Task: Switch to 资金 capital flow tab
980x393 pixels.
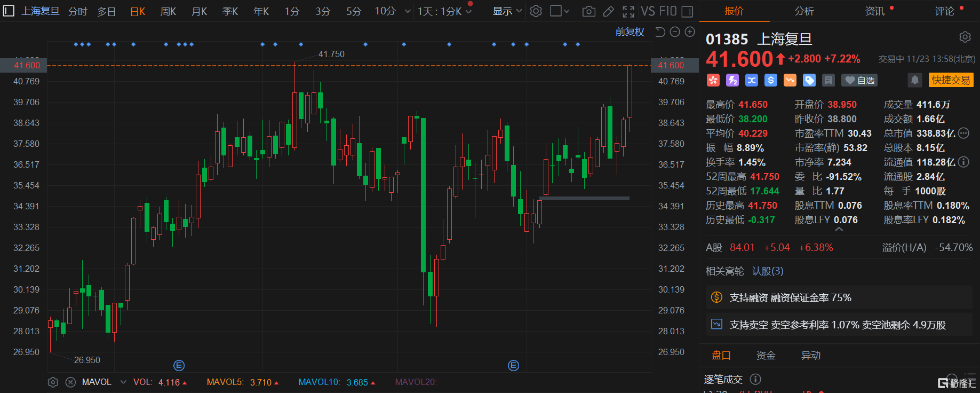Action: click(766, 356)
